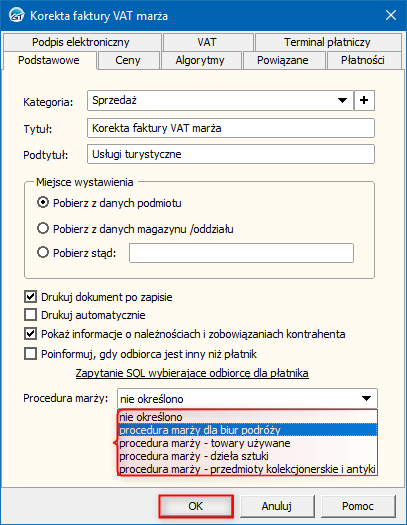Go to the Terminal płatniczy tab
This screenshot has height=525, width=407.
click(327, 42)
